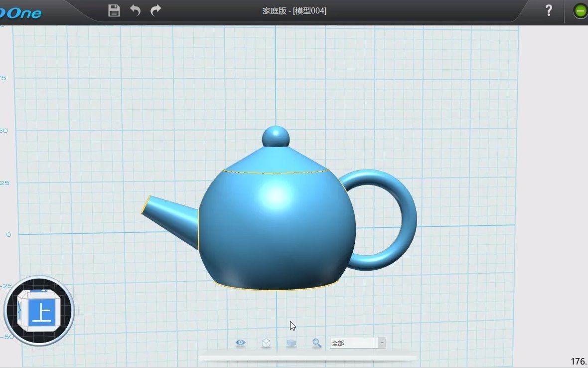Image resolution: width=588 pixels, height=368 pixels.
Task: Open the 全部 filter dropdown
Action: 358,343
